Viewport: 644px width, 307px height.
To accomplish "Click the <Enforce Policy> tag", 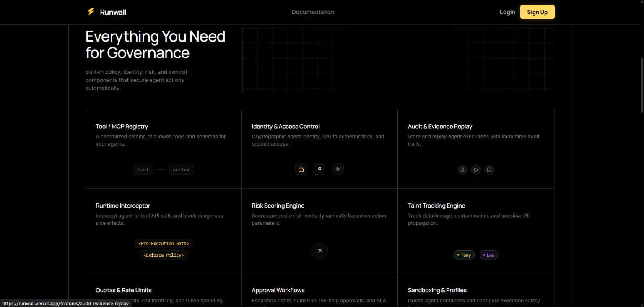I will 164,255.
